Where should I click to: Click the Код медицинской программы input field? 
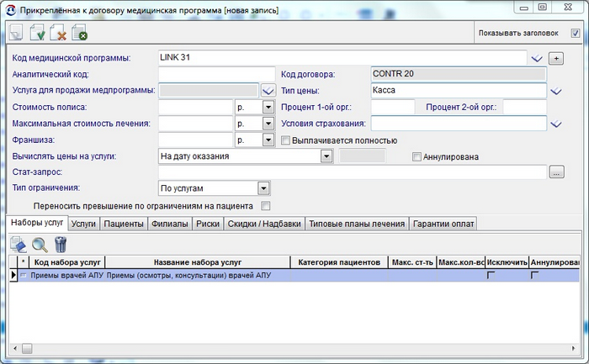coord(342,58)
